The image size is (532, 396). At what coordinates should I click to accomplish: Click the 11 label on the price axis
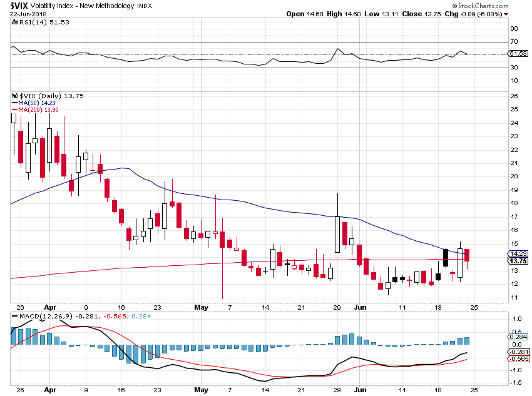[x=514, y=298]
